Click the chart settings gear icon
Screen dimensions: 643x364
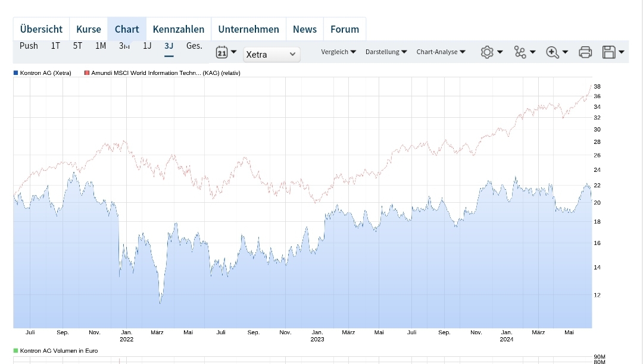pos(488,52)
